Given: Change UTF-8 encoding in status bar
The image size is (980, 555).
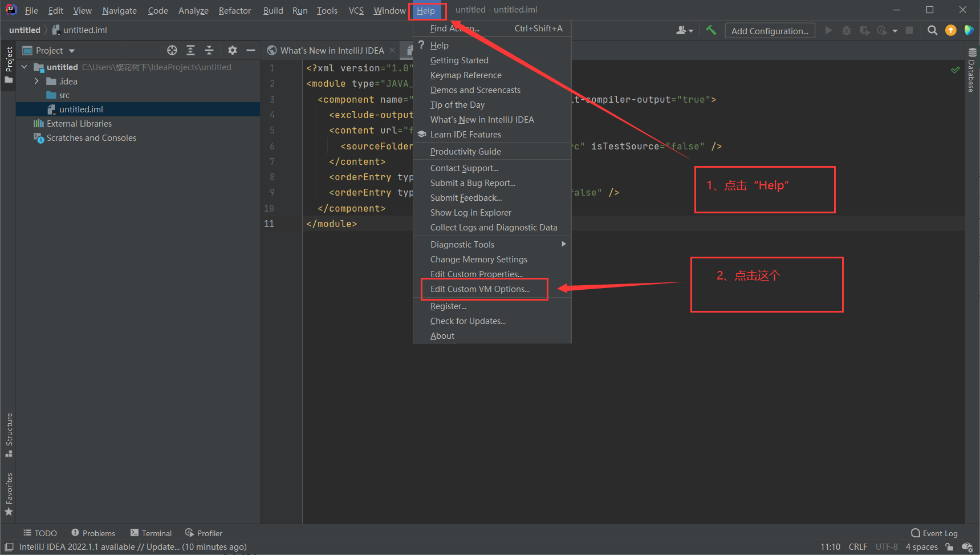Looking at the screenshot, I should click(x=887, y=547).
